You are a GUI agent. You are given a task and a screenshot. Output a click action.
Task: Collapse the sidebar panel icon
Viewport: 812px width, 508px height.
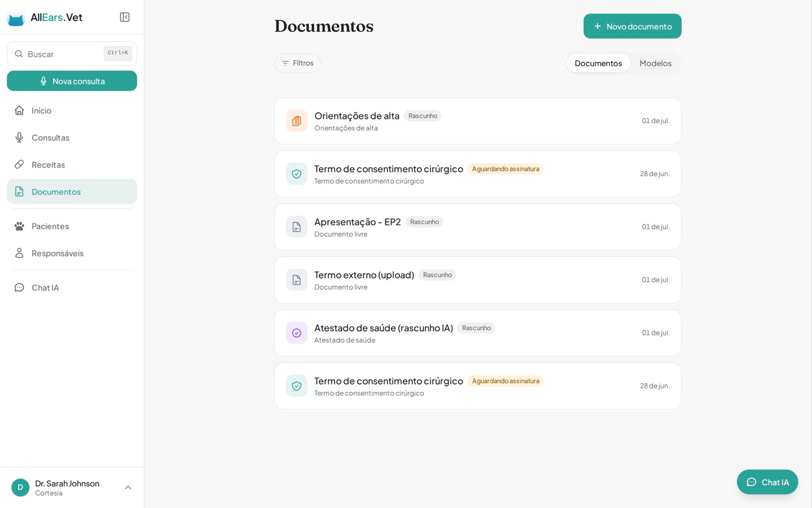coord(125,17)
